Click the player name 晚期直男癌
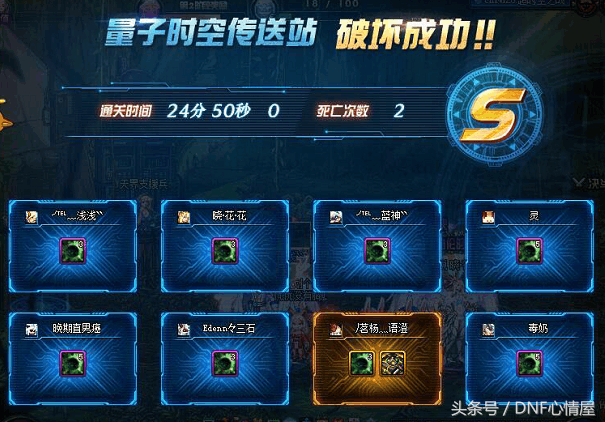The image size is (605, 422). (x=77, y=328)
